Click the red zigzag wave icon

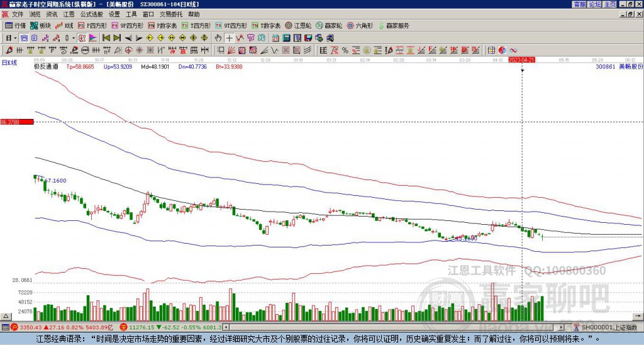240,38
